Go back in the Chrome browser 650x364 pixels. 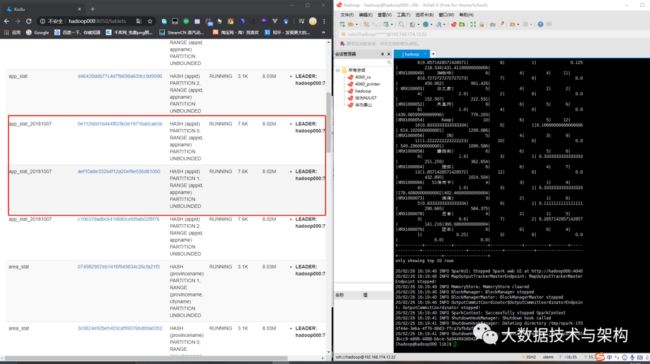tap(6, 21)
